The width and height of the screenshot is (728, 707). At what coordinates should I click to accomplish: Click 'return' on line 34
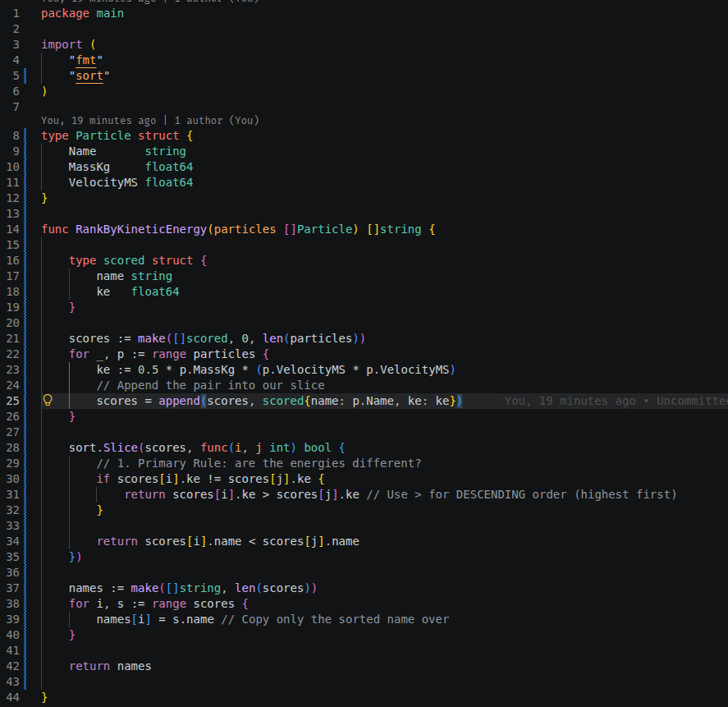(117, 542)
